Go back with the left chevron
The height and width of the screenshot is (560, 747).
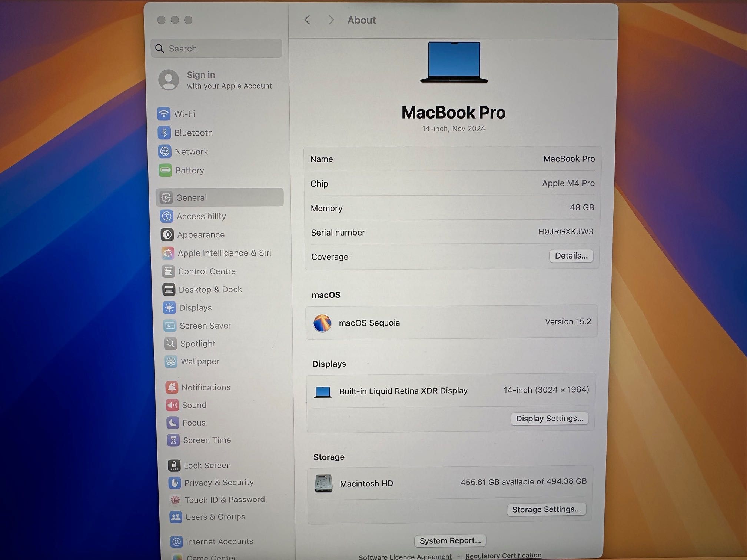click(307, 20)
